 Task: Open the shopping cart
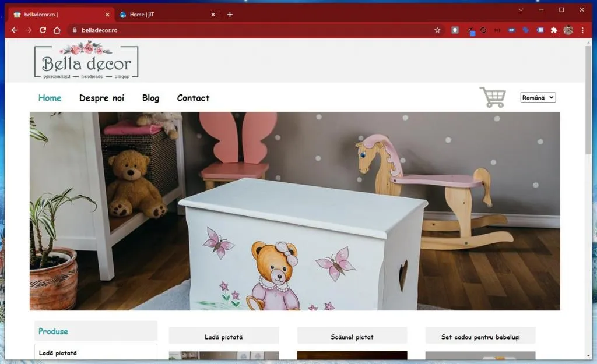tap(492, 97)
